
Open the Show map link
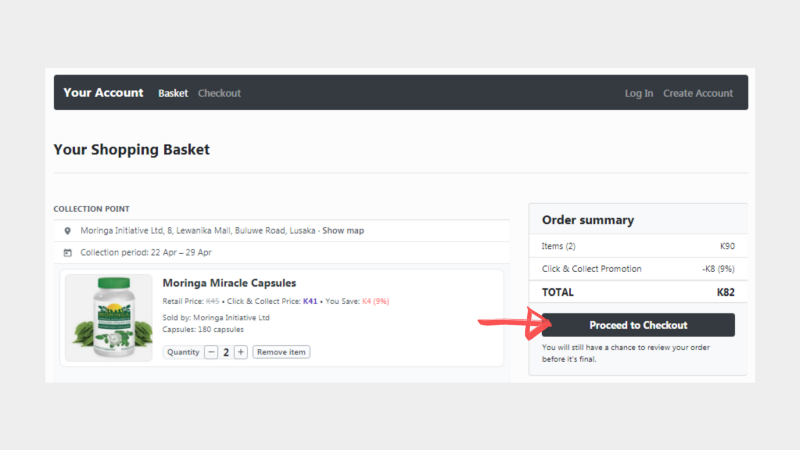click(x=343, y=231)
